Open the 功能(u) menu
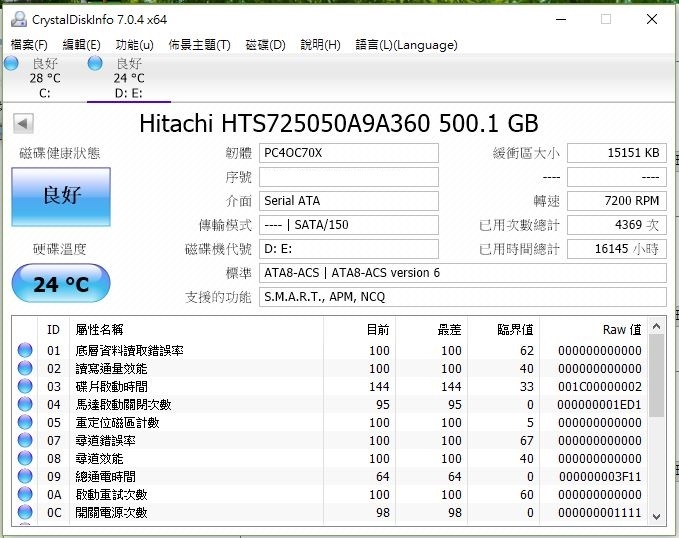 pyautogui.click(x=134, y=45)
